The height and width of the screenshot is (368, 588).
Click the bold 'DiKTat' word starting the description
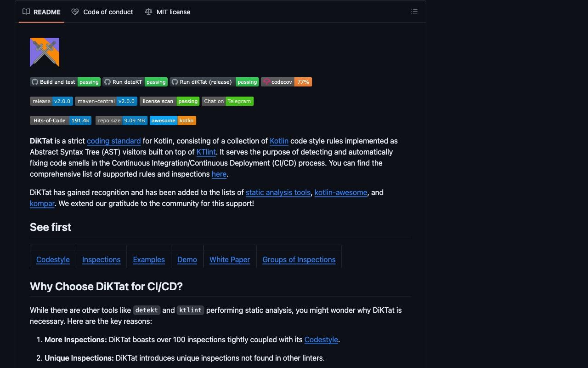pyautogui.click(x=41, y=141)
